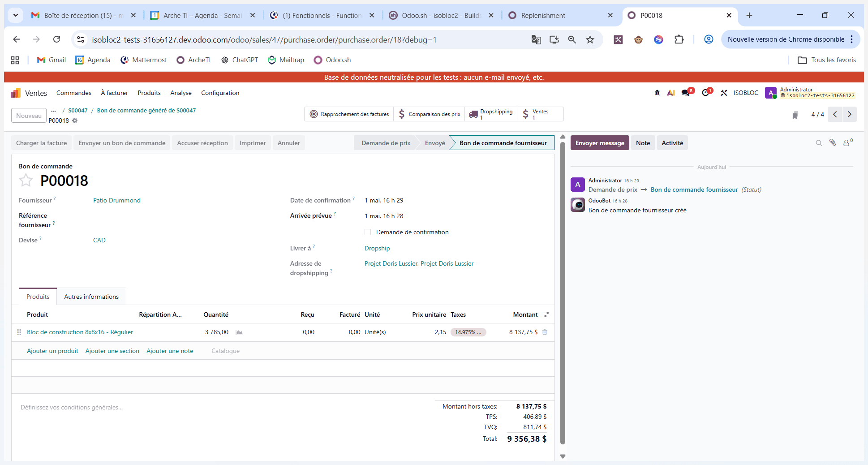Click the Envoyer message button
This screenshot has width=868, height=465.
click(x=600, y=143)
